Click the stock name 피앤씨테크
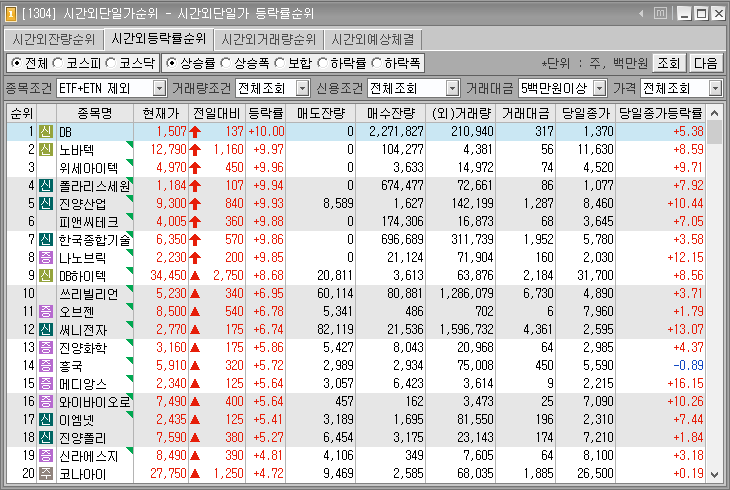This screenshot has width=730, height=490. coord(88,222)
